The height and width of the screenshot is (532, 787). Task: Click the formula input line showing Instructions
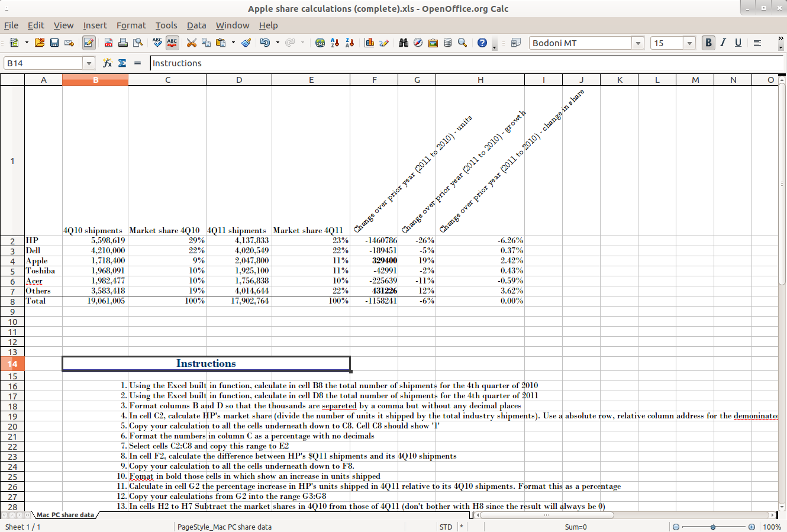pos(467,63)
